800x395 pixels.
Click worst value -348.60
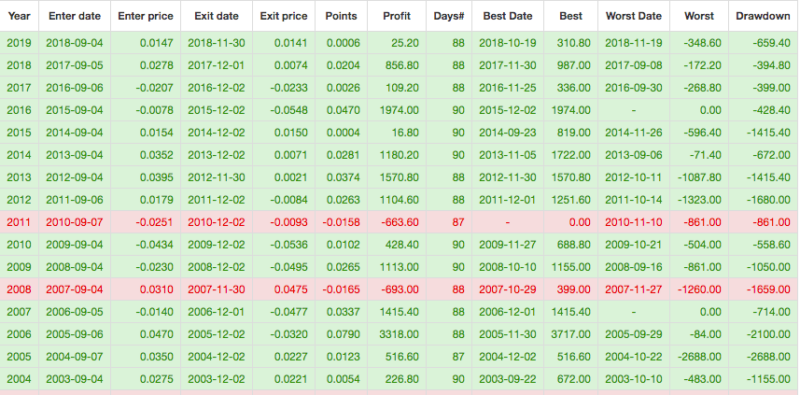(703, 43)
